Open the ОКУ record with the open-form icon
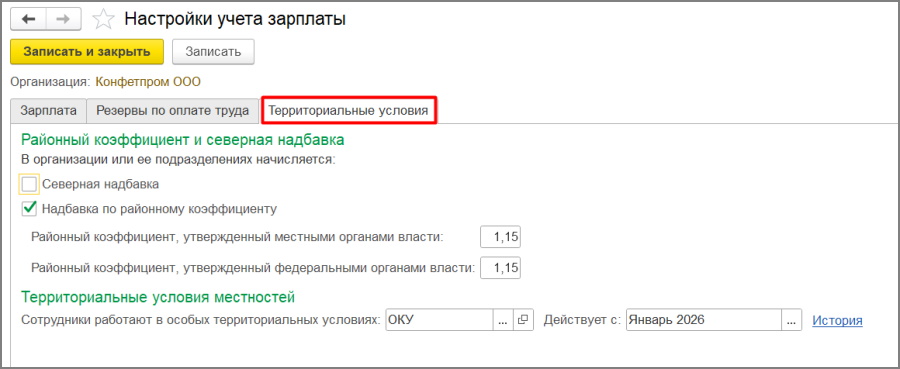The height and width of the screenshot is (369, 900). pos(522,320)
